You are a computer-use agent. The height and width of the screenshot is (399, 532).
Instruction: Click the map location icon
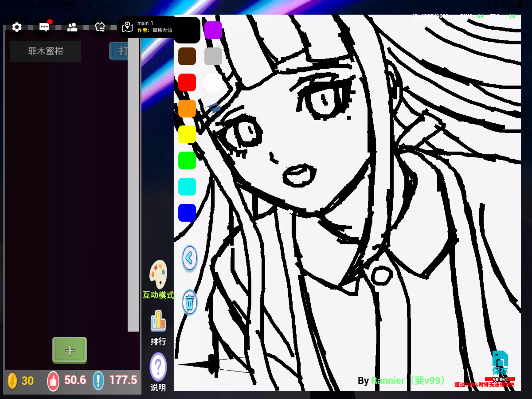click(x=127, y=27)
